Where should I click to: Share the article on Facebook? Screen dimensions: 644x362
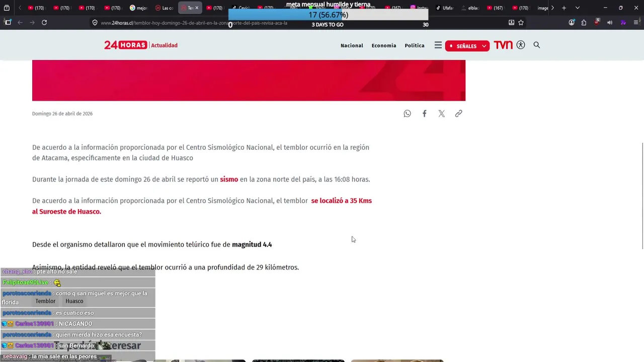coord(424,114)
